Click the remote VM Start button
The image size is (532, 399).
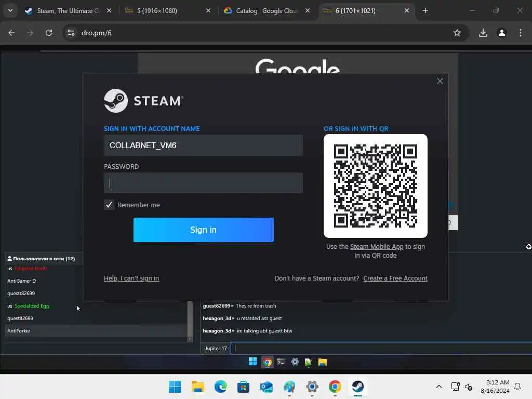pos(253,362)
